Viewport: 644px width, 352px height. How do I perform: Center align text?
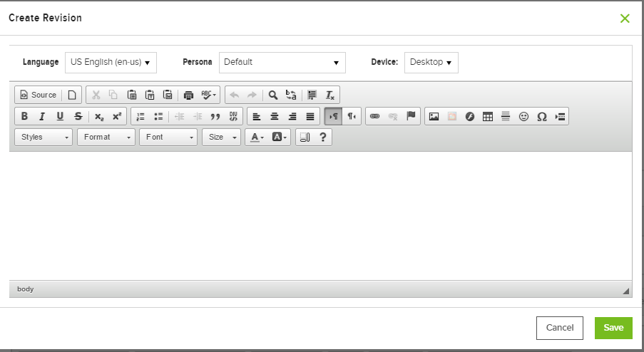tap(275, 116)
